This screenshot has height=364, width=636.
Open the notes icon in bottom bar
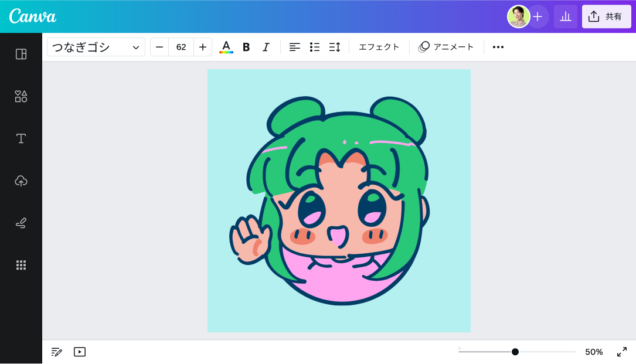tap(57, 352)
